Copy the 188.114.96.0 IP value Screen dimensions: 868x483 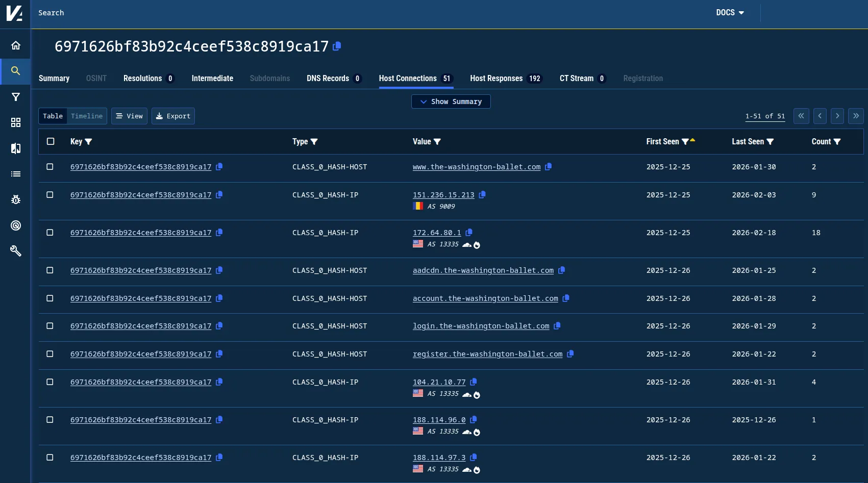tap(474, 420)
